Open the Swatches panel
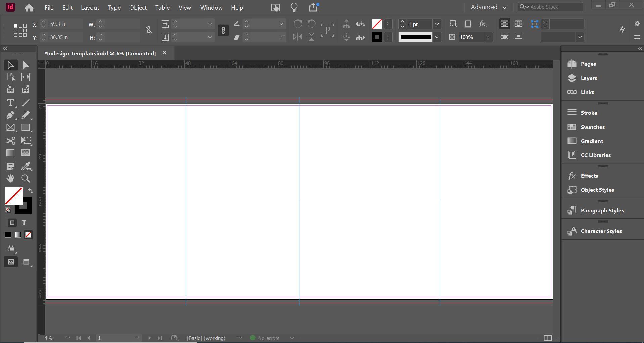The width and height of the screenshot is (644, 343). 592,127
